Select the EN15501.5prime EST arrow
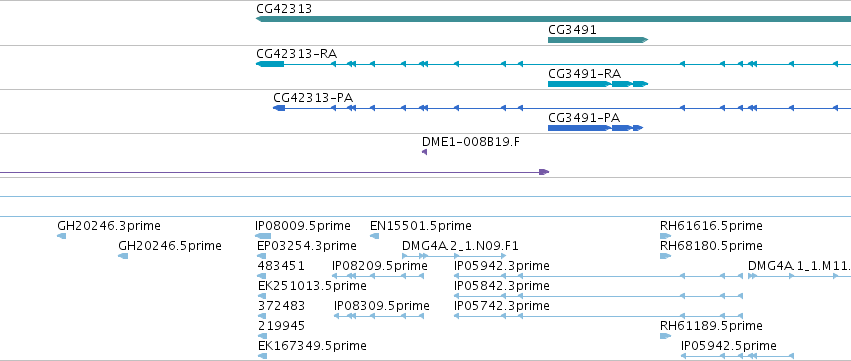This screenshot has width=851, height=361. coord(374,236)
